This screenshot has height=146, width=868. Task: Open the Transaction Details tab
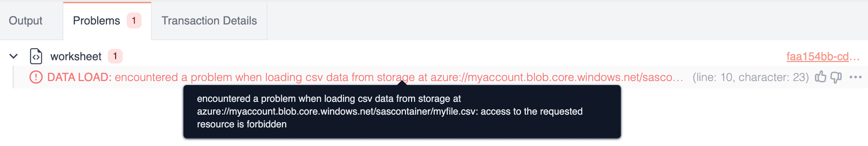point(209,21)
